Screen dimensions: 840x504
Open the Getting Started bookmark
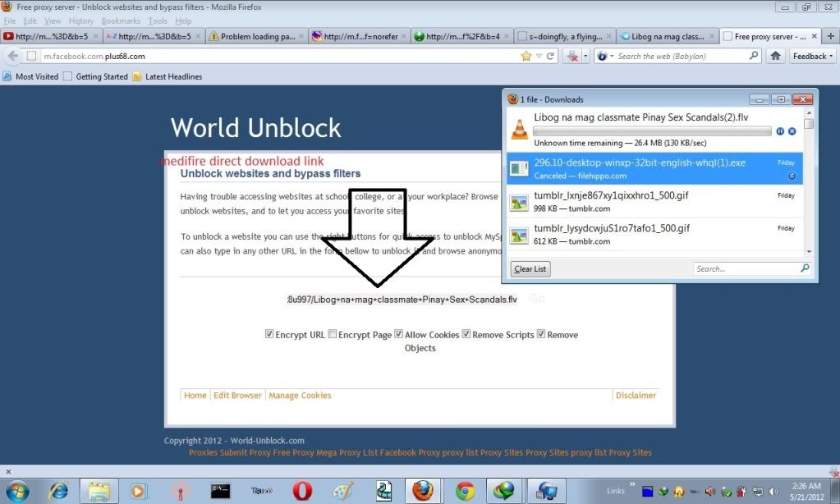[95, 76]
